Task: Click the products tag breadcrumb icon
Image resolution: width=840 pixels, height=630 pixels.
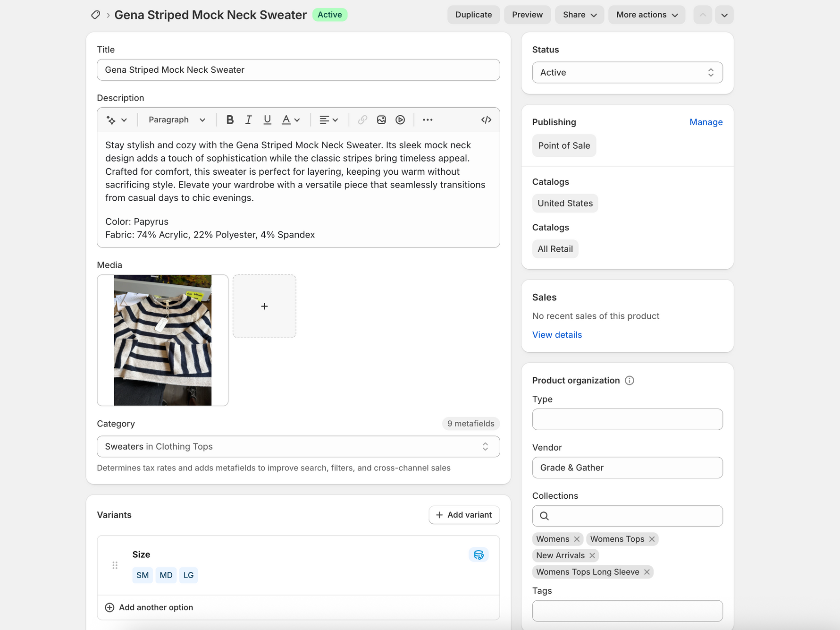Action: (x=95, y=15)
